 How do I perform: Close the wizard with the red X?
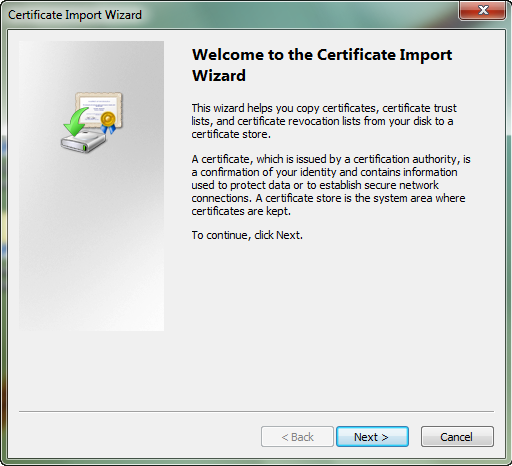pos(482,10)
